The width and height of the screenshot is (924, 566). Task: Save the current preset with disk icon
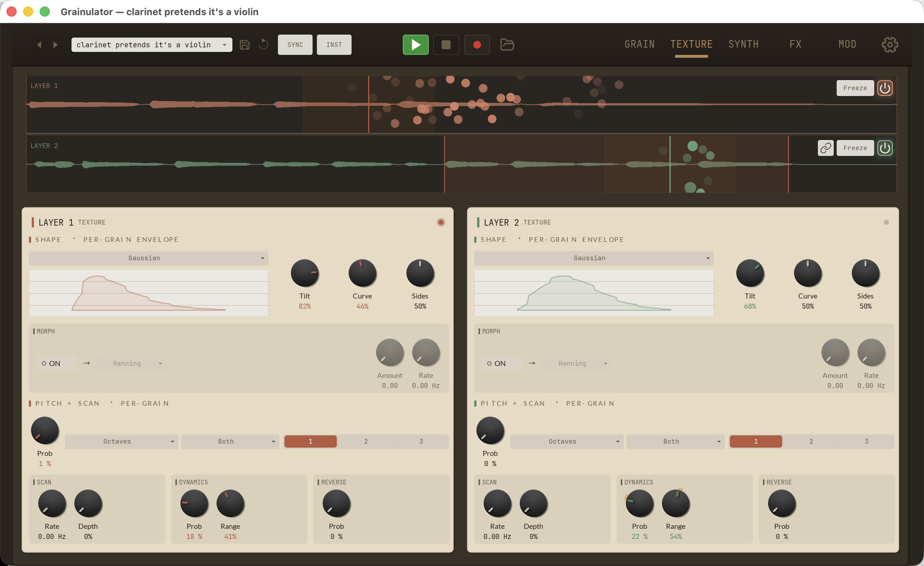coord(244,45)
